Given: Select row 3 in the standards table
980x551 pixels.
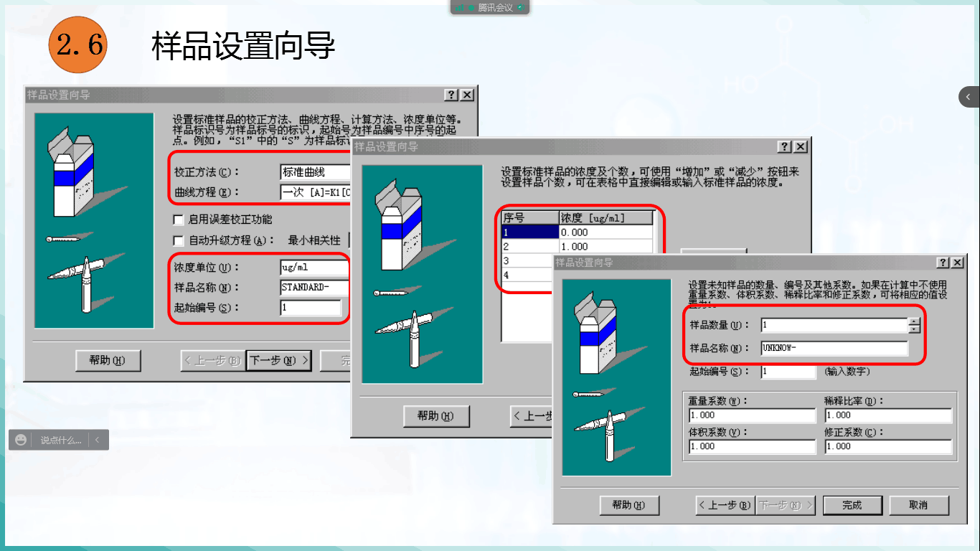Looking at the screenshot, I should pyautogui.click(x=527, y=261).
